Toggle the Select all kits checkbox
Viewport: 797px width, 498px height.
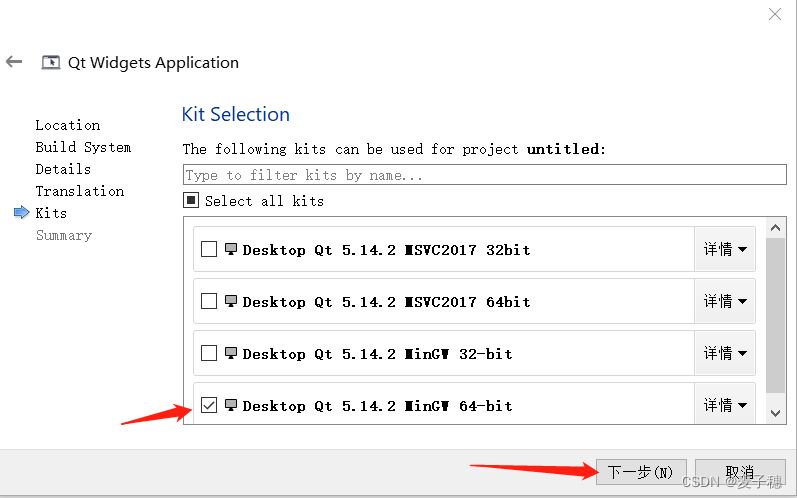tap(191, 200)
